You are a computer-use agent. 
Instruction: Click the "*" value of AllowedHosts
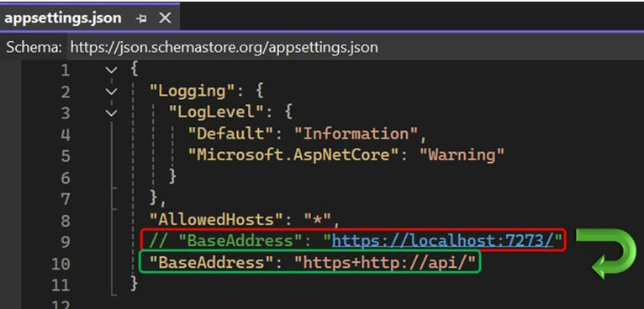point(317,219)
